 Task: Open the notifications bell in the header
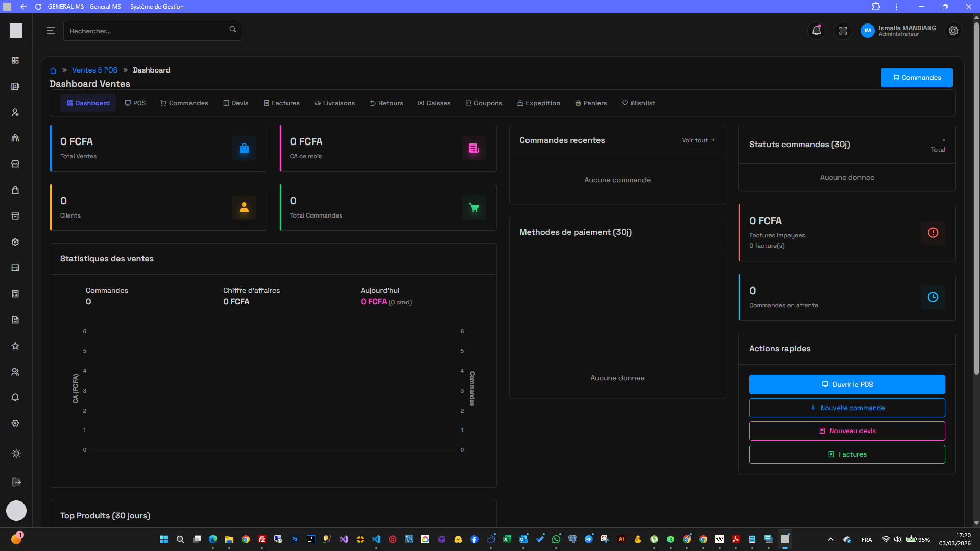coord(816,31)
